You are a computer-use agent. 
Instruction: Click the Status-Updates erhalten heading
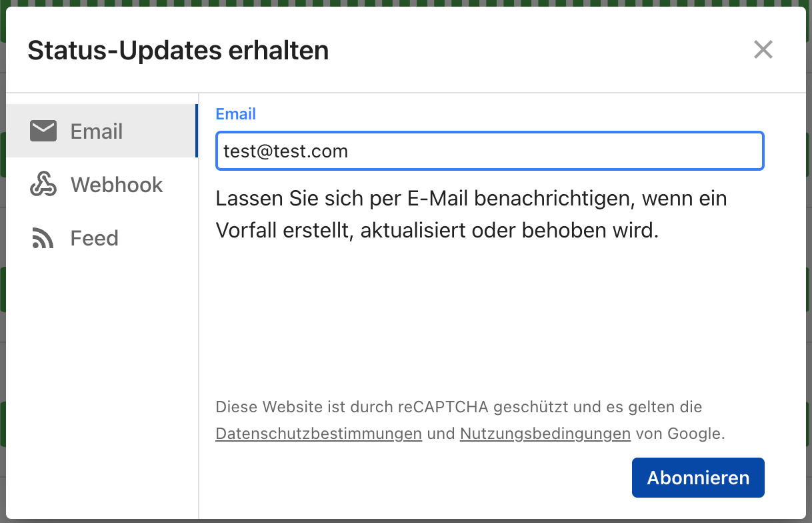pos(178,51)
